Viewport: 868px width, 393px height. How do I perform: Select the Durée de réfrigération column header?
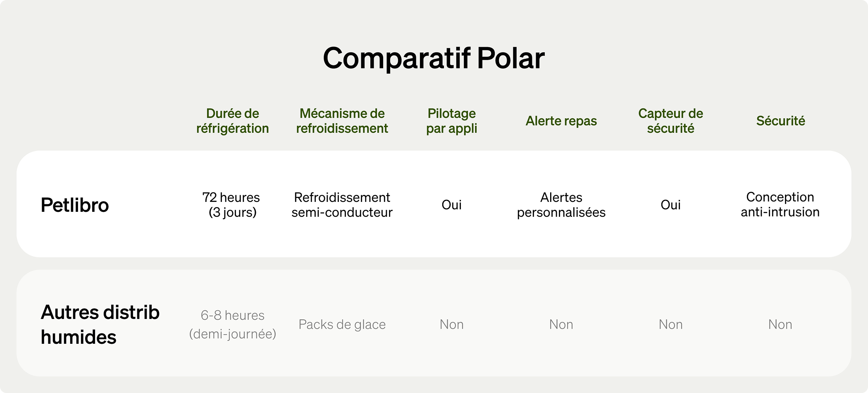(232, 121)
